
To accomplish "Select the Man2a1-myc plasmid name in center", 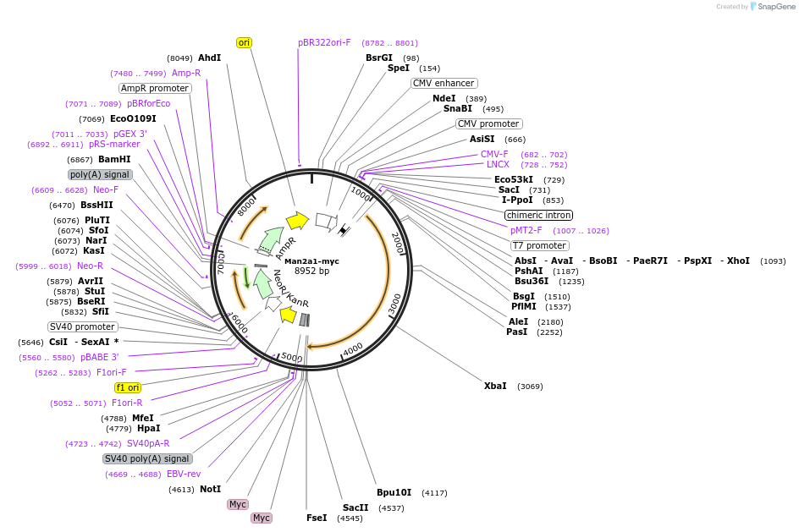I will click(x=311, y=261).
